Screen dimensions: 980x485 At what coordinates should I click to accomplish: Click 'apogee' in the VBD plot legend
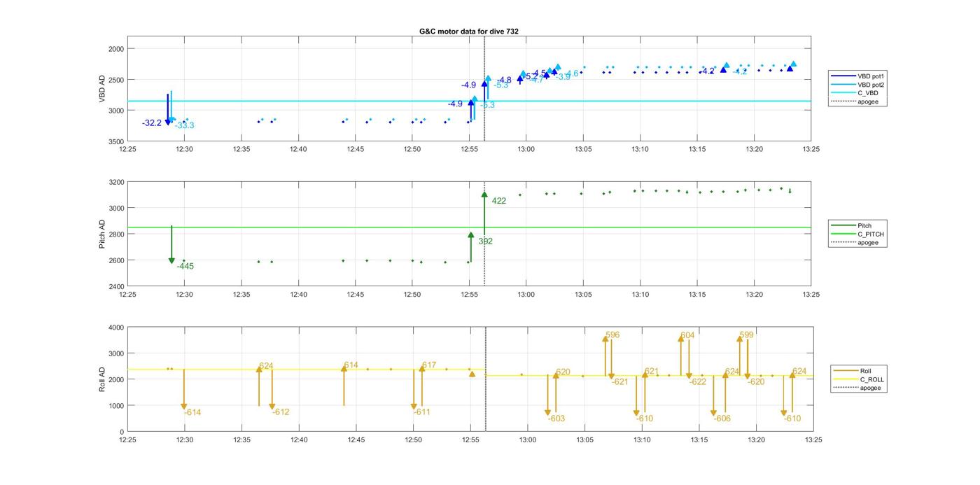click(x=868, y=102)
